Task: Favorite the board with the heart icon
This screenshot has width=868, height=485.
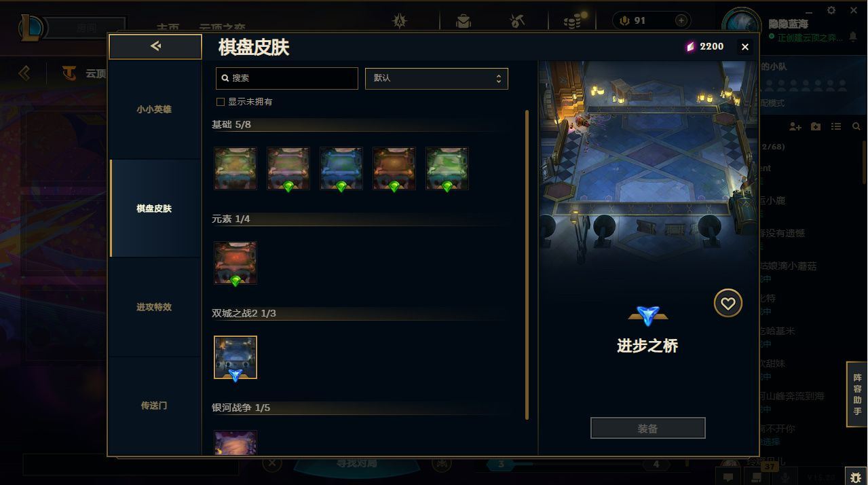Action: pyautogui.click(x=728, y=303)
